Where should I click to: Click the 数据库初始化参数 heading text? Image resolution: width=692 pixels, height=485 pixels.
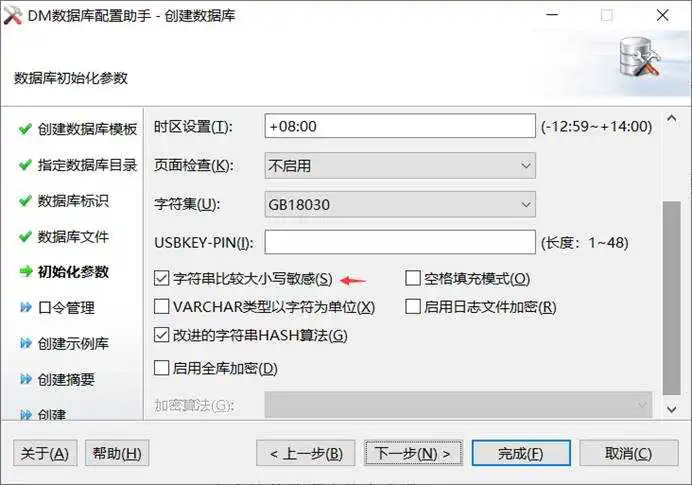[x=71, y=78]
